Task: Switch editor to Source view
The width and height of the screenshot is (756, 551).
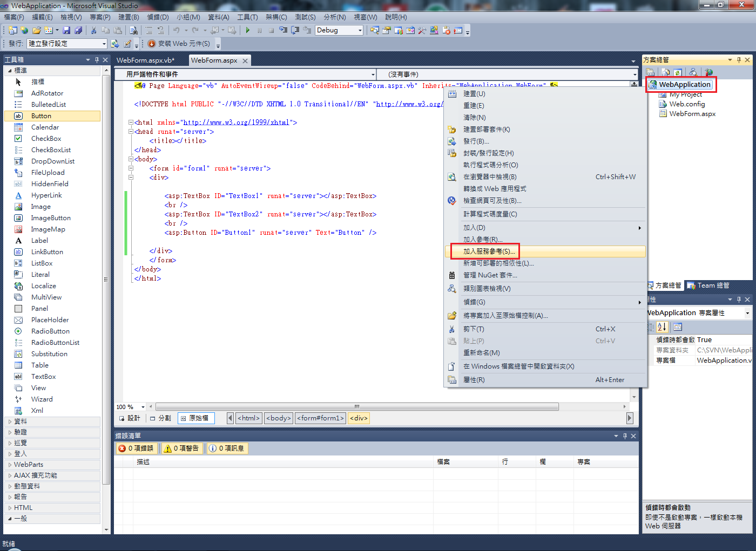Action: [195, 418]
